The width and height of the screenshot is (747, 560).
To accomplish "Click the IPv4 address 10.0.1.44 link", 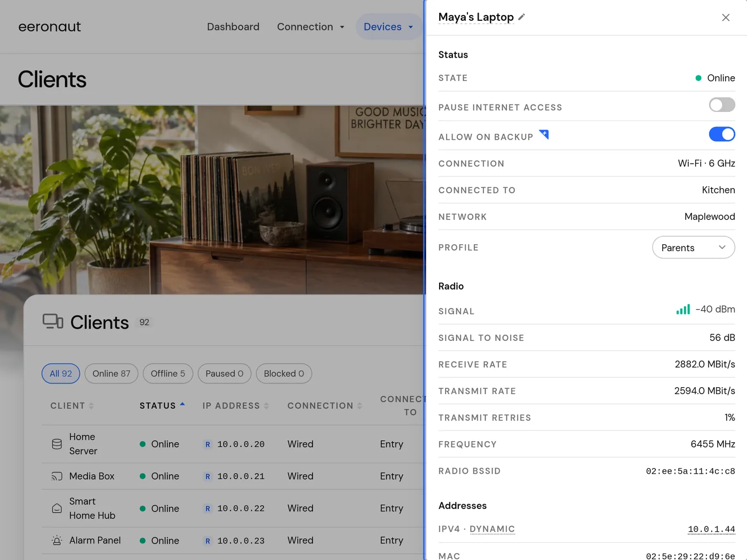I will point(711,529).
